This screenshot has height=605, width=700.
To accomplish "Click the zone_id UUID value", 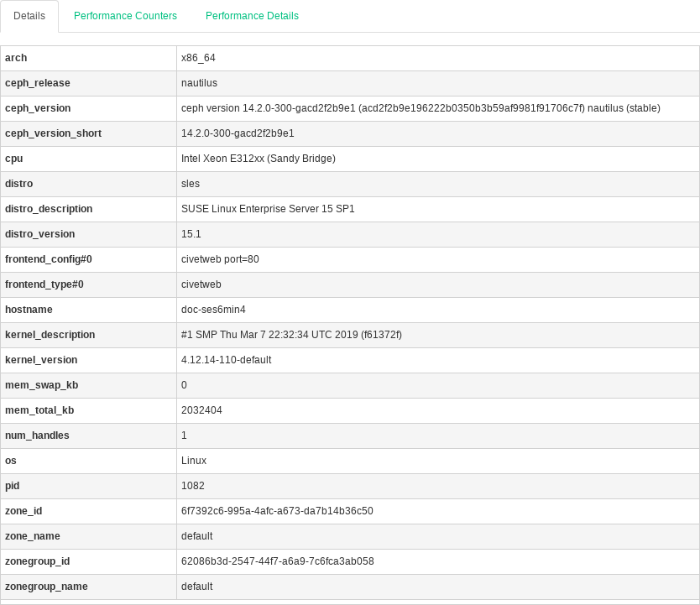I will (277, 511).
